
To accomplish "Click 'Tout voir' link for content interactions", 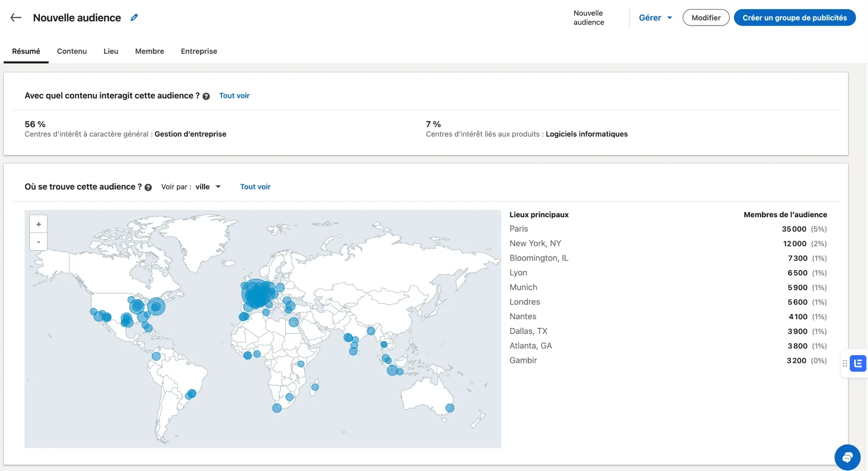I will coord(234,95).
